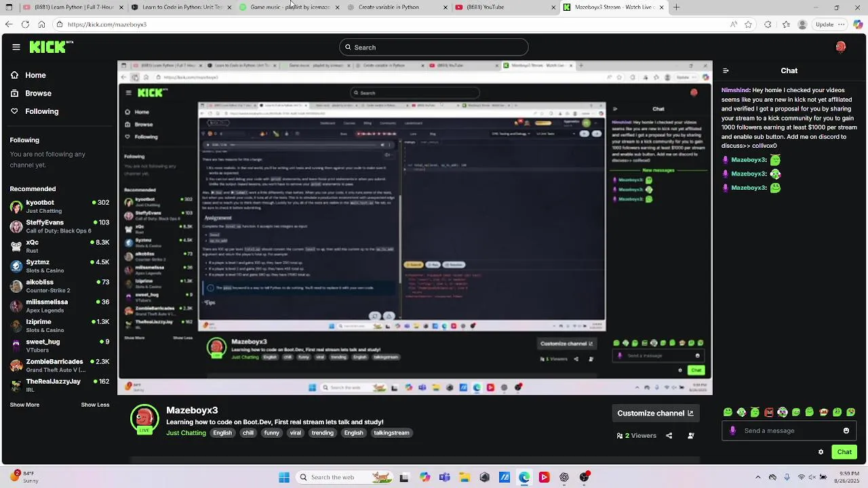This screenshot has width=868, height=488.
Task: Click the purple microphone icon in chat
Action: (732, 430)
